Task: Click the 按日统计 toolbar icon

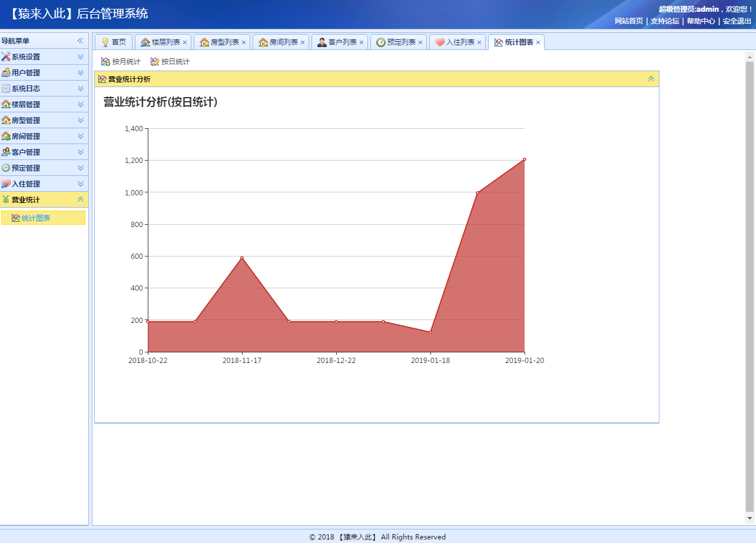Action: pyautogui.click(x=155, y=62)
